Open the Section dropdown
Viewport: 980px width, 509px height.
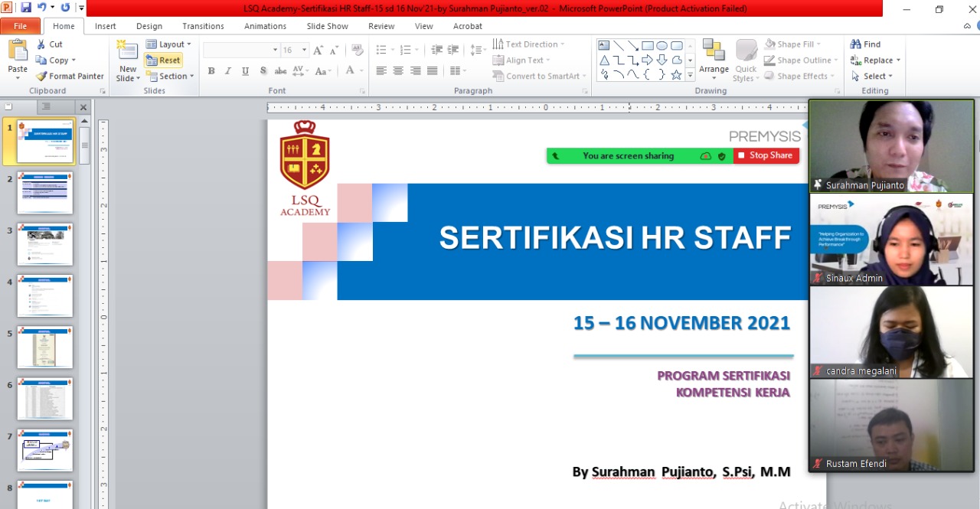coord(169,76)
